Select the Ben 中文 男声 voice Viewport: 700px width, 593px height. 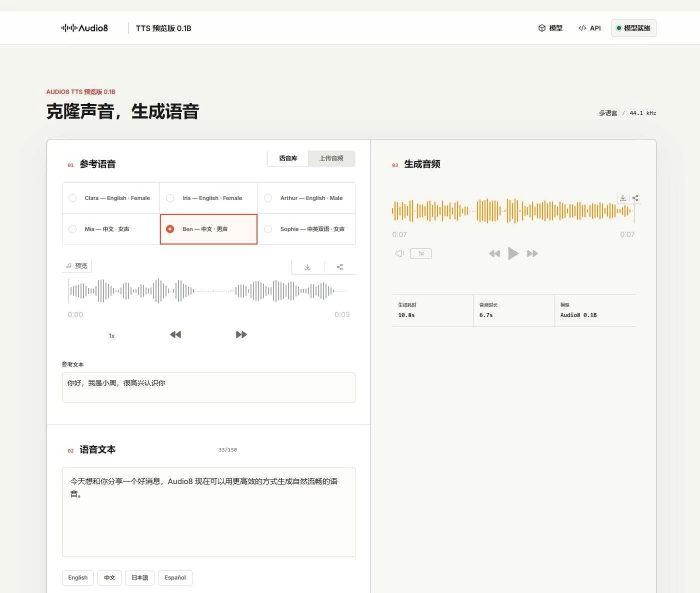tap(208, 229)
